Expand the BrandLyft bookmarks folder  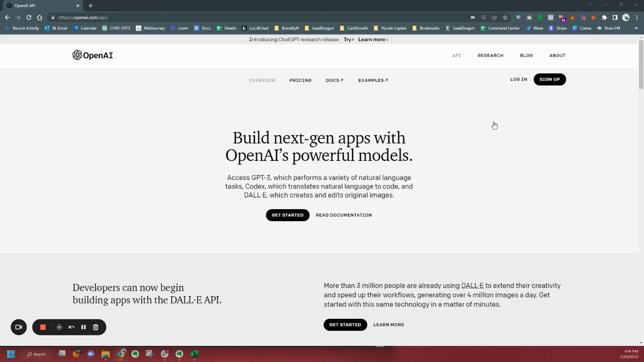pos(287,28)
